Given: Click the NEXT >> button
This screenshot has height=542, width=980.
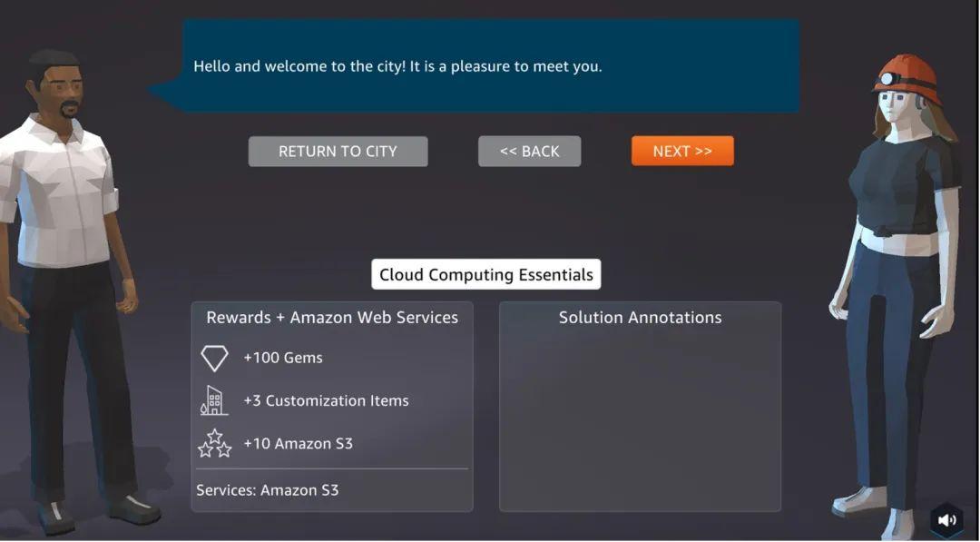Looking at the screenshot, I should [682, 152].
